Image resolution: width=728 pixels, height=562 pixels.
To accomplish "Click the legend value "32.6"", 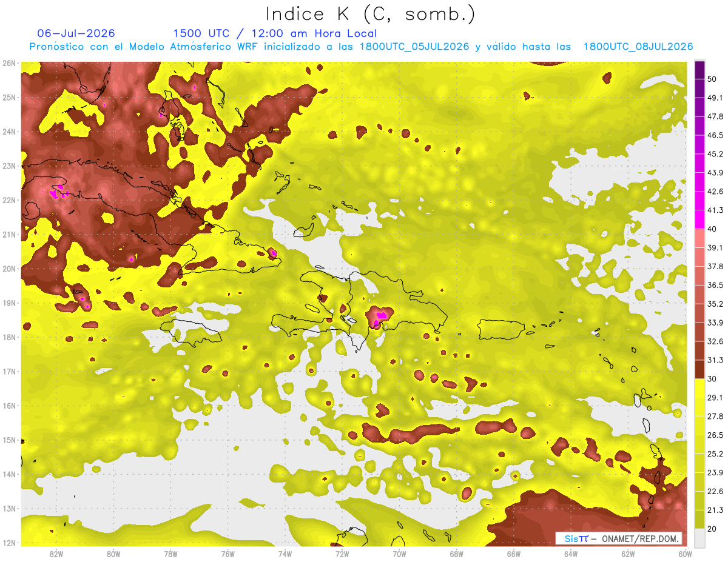I will coord(715,341).
